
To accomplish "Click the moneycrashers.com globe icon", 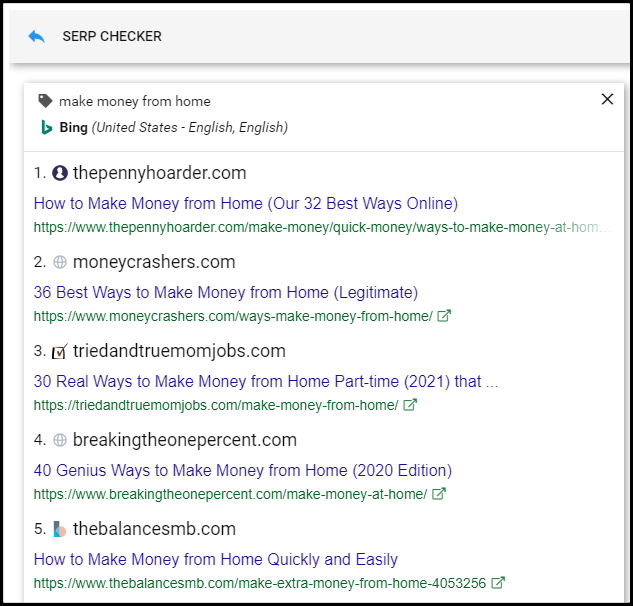I will click(60, 262).
